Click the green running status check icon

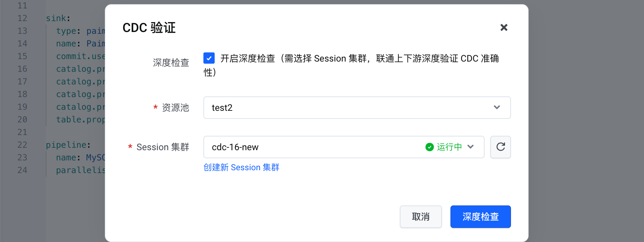tap(429, 147)
